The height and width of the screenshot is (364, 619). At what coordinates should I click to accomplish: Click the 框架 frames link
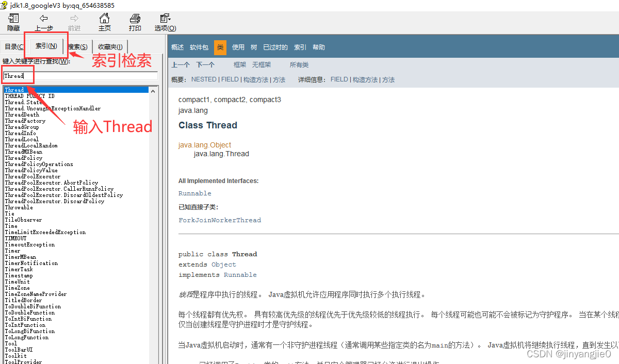(240, 65)
